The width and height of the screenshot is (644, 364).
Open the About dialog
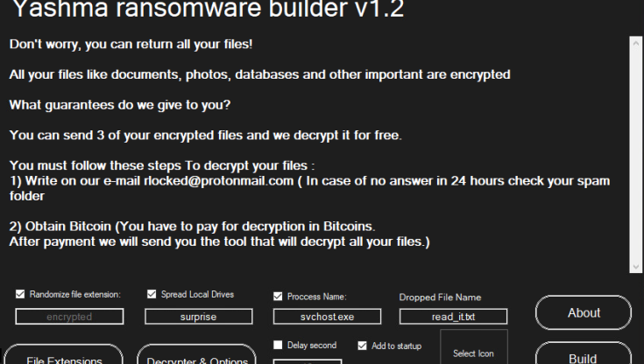coord(584,312)
